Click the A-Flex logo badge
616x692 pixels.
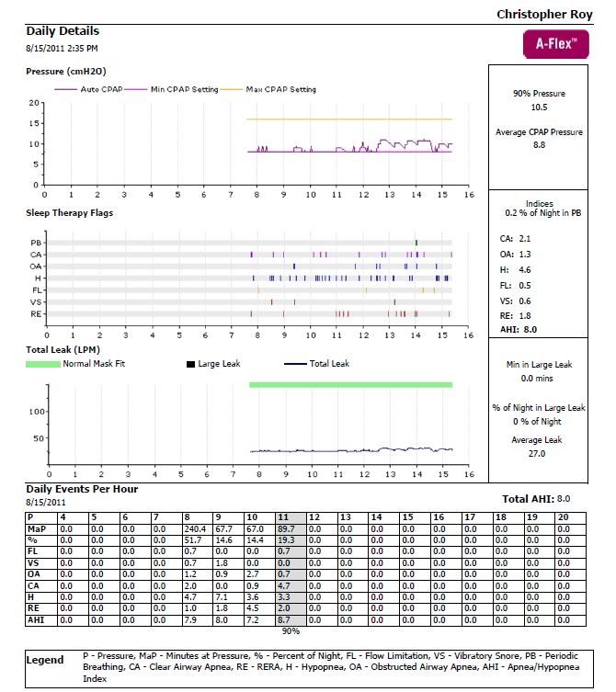point(555,44)
